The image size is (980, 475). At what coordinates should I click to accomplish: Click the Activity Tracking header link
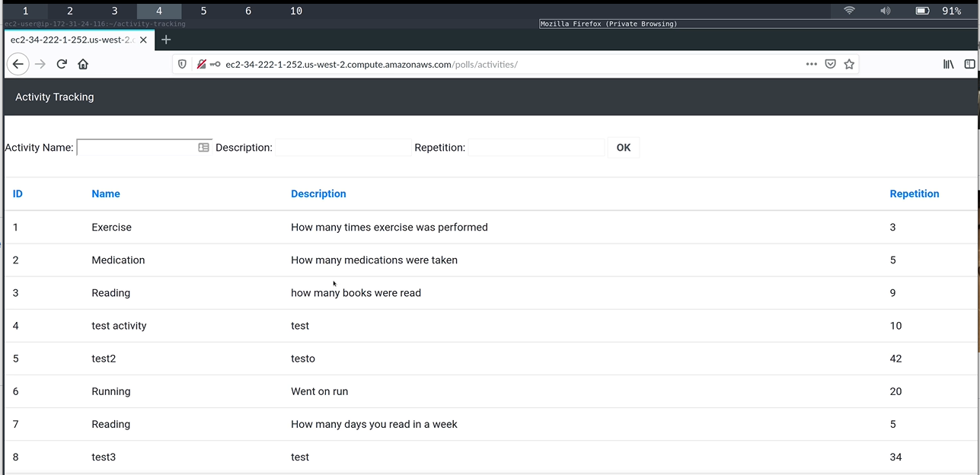tap(55, 97)
